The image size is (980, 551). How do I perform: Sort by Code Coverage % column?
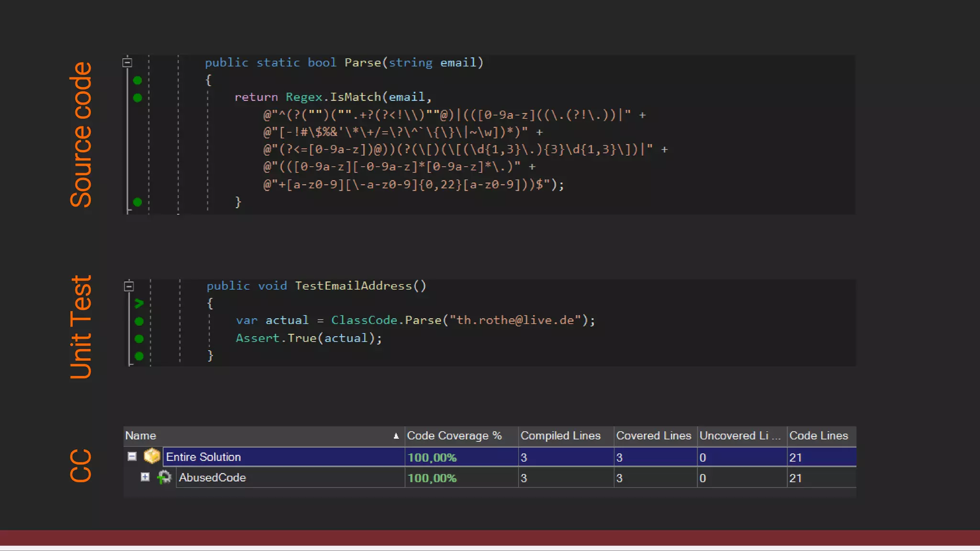pyautogui.click(x=461, y=436)
